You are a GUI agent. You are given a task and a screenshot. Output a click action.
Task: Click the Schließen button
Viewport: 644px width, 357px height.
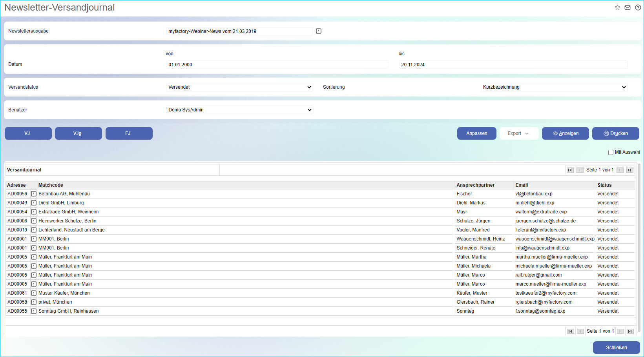click(x=616, y=348)
